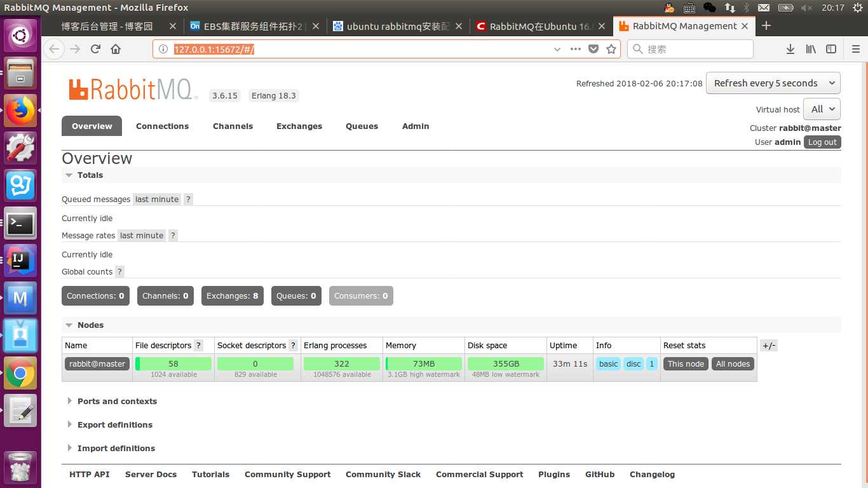Show help for Queued messages

[188, 199]
